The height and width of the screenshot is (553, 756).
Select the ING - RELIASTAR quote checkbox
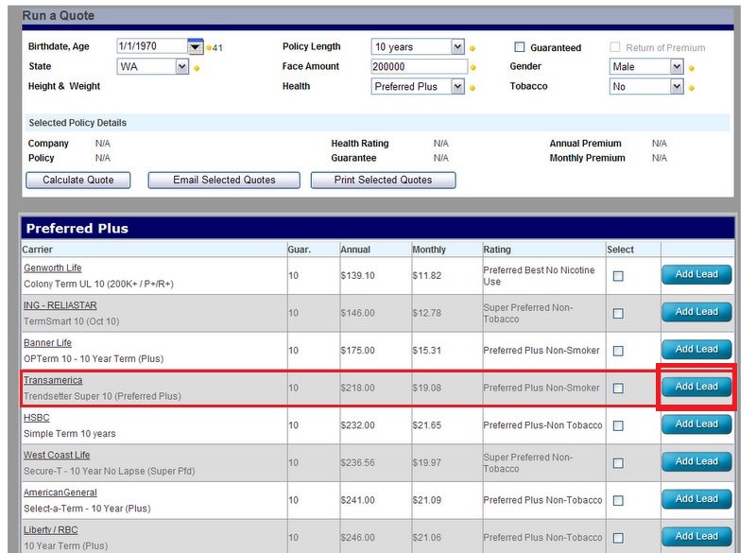coord(618,314)
